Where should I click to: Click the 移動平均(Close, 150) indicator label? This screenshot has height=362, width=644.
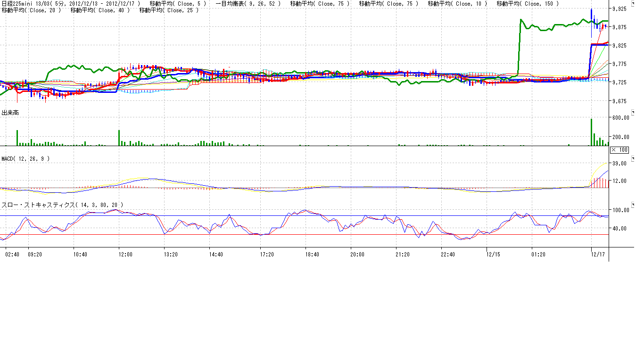528,4
